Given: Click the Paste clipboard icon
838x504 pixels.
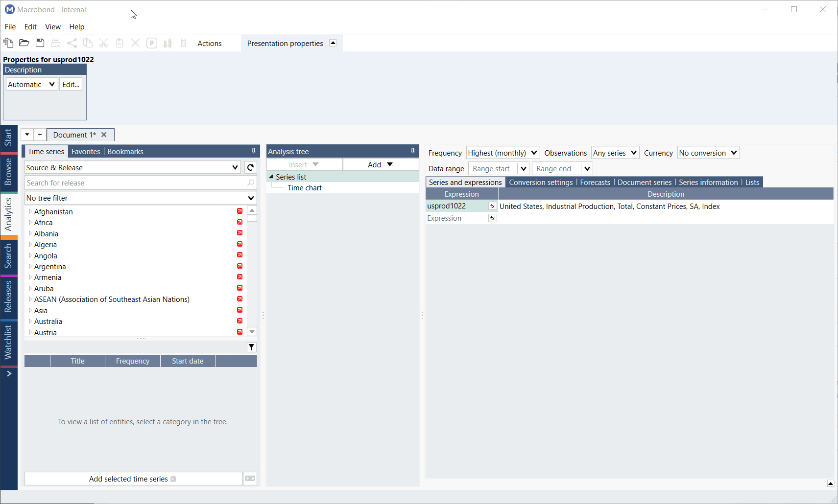Looking at the screenshot, I should pos(120,43).
